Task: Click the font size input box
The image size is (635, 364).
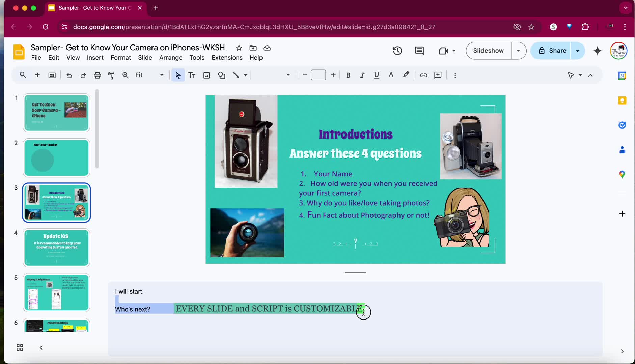Action: (318, 75)
